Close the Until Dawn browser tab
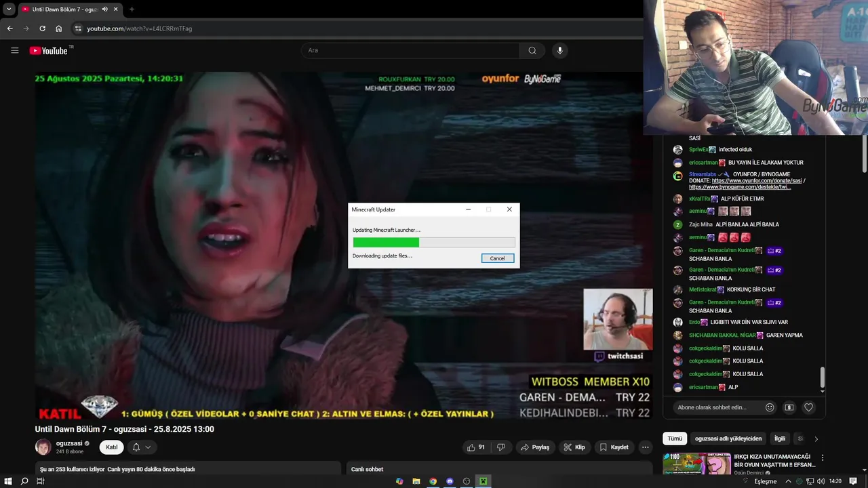Screen dimensions: 868x488 tap(116, 9)
